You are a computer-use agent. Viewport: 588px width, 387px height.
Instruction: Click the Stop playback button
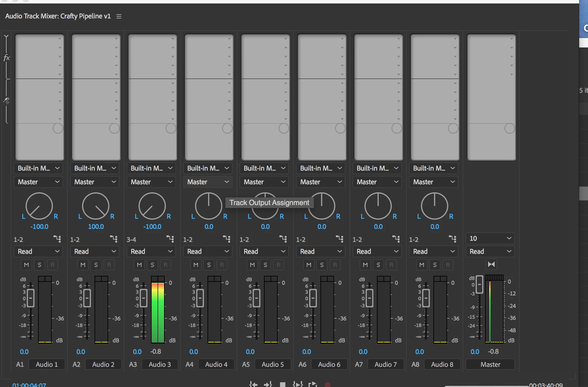283,385
